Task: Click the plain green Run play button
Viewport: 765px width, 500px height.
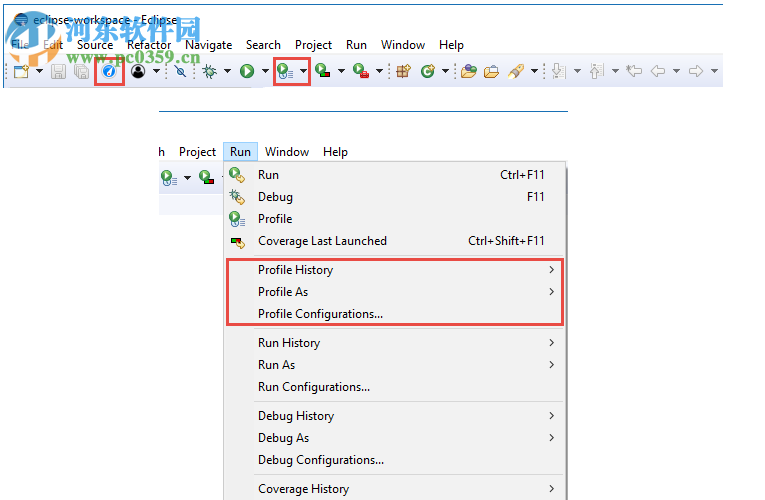Action: coord(247,72)
